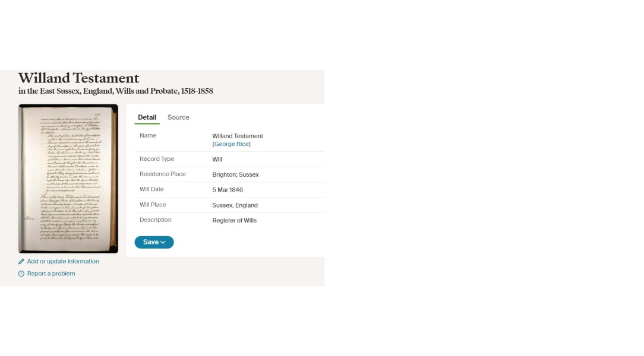Select the Name field value Willand Testament
644x356 pixels.
pos(237,136)
